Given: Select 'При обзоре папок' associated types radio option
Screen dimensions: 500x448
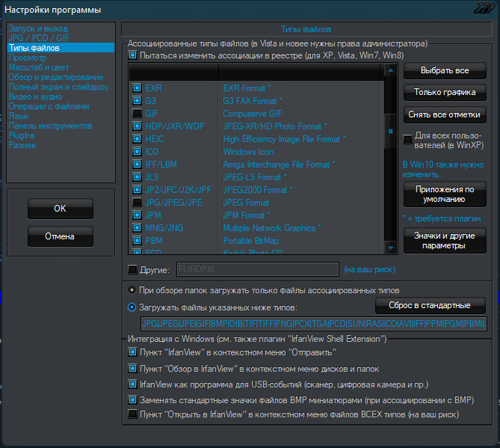Looking at the screenshot, I should (132, 290).
